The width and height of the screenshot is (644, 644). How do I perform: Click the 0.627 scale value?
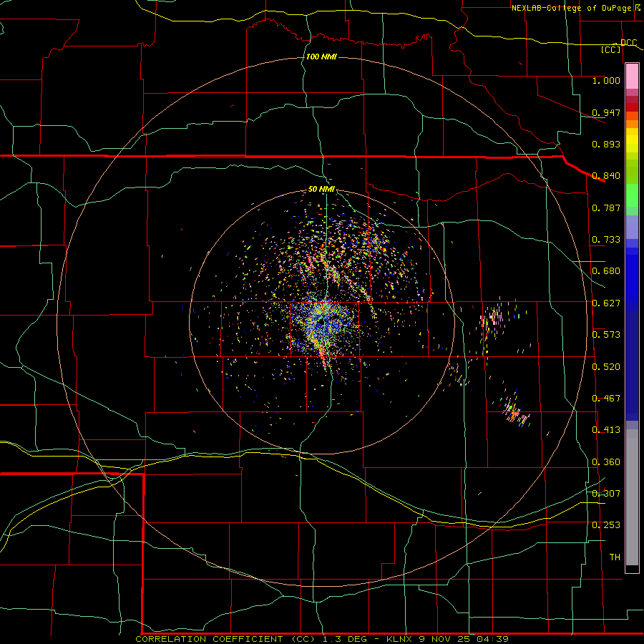606,303
